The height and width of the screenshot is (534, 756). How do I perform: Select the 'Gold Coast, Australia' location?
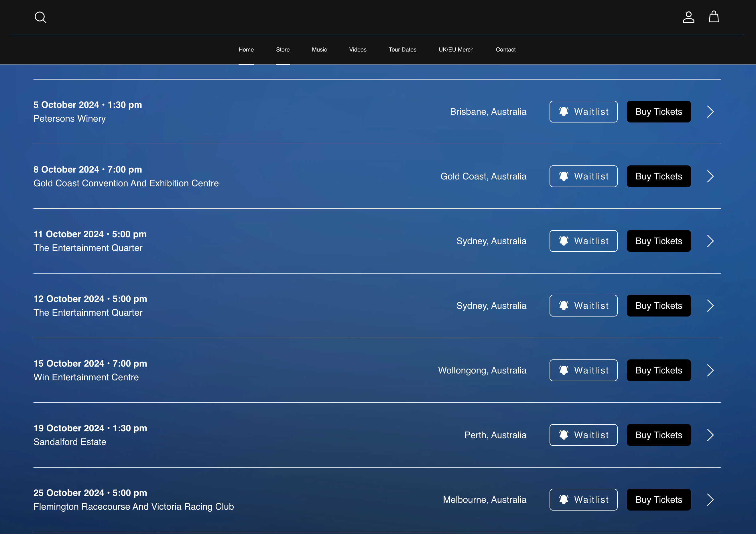click(483, 176)
